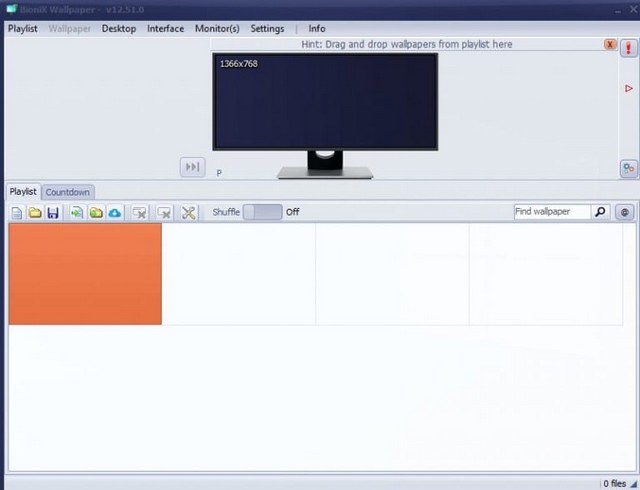Click the add folder icon with green badge

coord(96,213)
